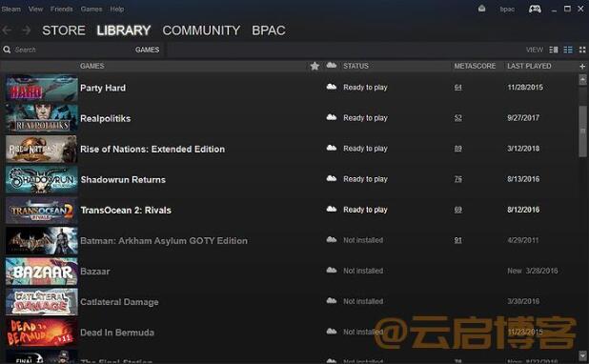Go back with the left arrow
This screenshot has height=364, width=589.
coord(7,30)
